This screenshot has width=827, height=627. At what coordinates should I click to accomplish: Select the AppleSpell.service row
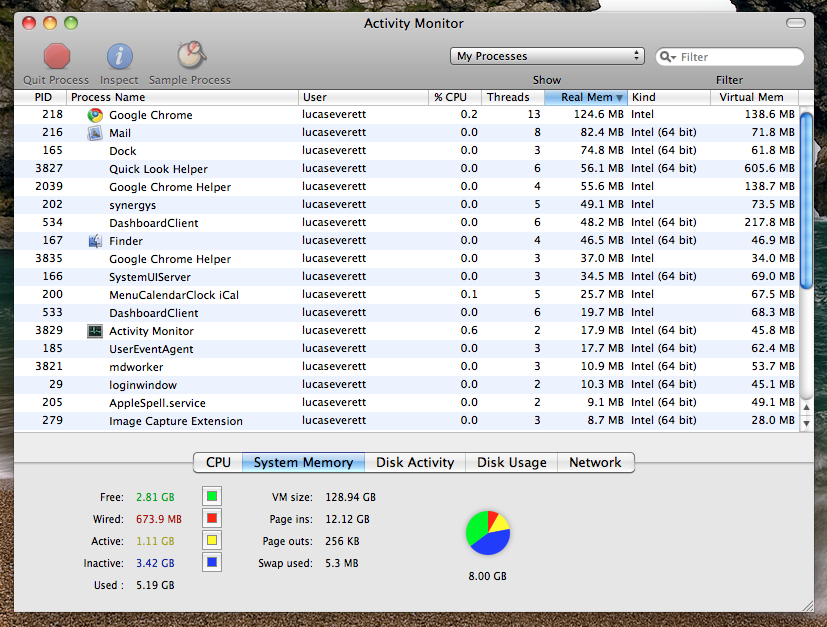click(x=407, y=403)
